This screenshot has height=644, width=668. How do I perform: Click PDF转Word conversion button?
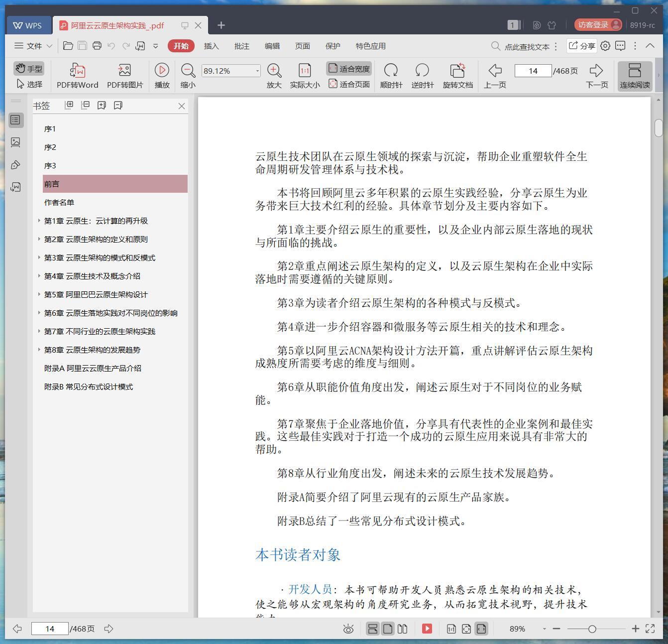[x=77, y=76]
